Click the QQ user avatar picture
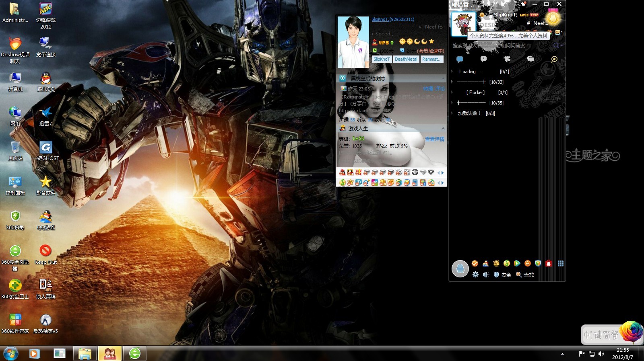 463,24
